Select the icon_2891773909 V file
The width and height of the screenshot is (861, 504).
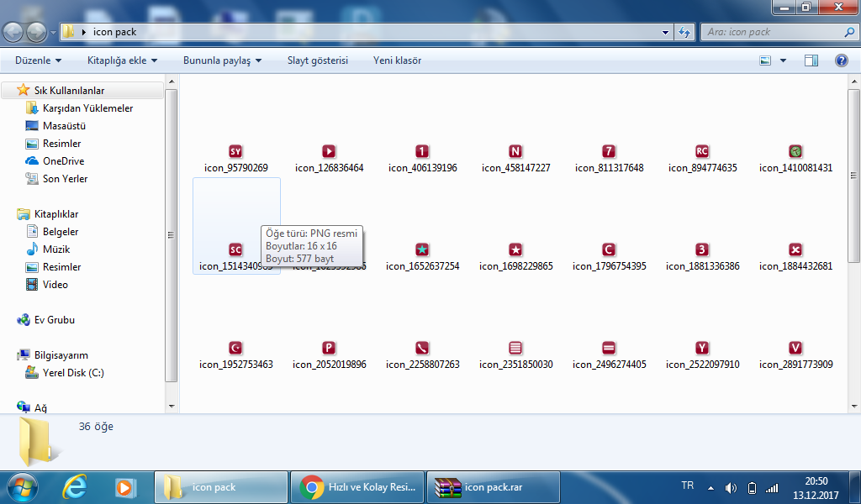pyautogui.click(x=795, y=355)
